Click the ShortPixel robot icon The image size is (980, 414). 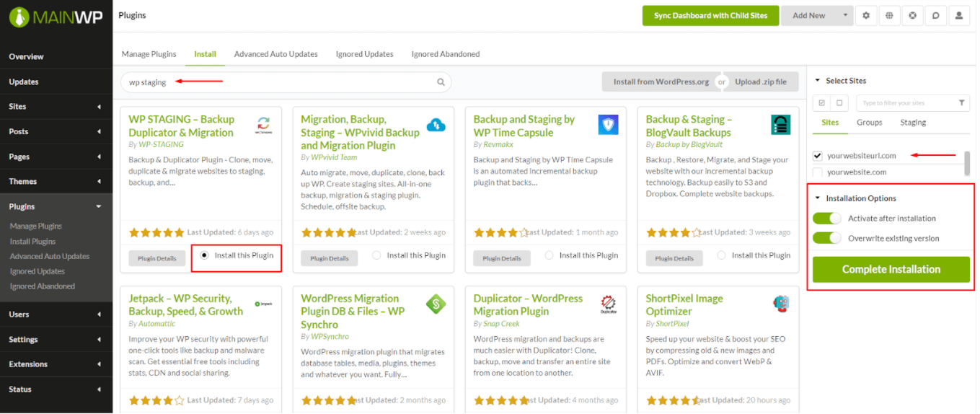780,304
